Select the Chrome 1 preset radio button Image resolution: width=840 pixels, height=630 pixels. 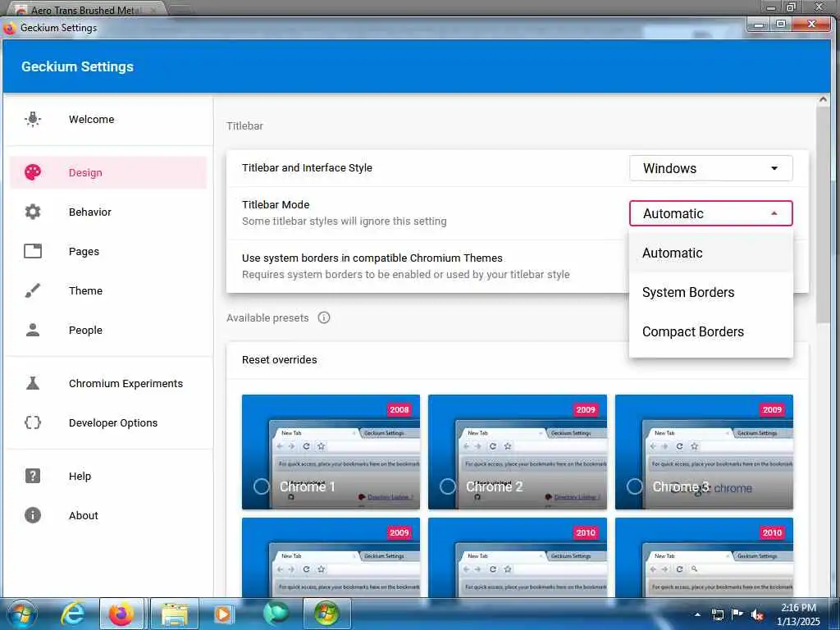pyautogui.click(x=262, y=486)
